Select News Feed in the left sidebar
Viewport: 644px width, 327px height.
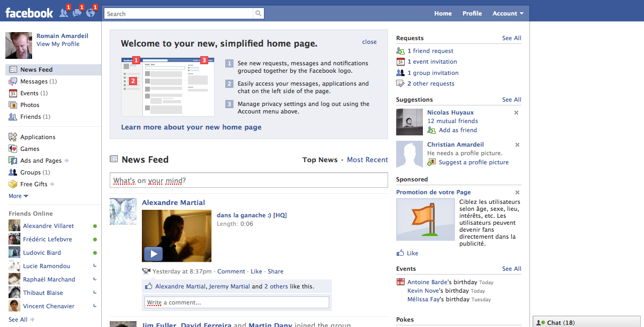point(53,70)
